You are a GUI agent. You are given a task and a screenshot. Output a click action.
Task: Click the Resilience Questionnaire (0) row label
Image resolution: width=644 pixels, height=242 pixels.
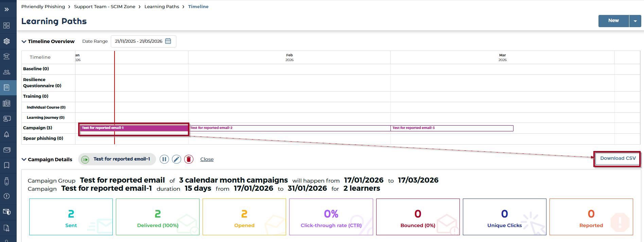coord(42,83)
